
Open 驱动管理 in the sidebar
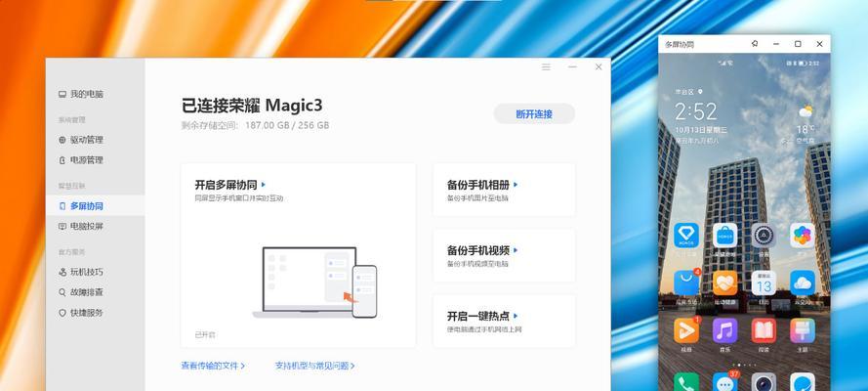(81, 140)
